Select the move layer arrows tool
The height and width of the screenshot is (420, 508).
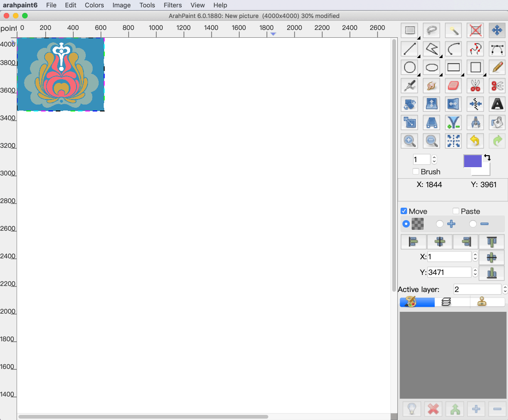497,30
